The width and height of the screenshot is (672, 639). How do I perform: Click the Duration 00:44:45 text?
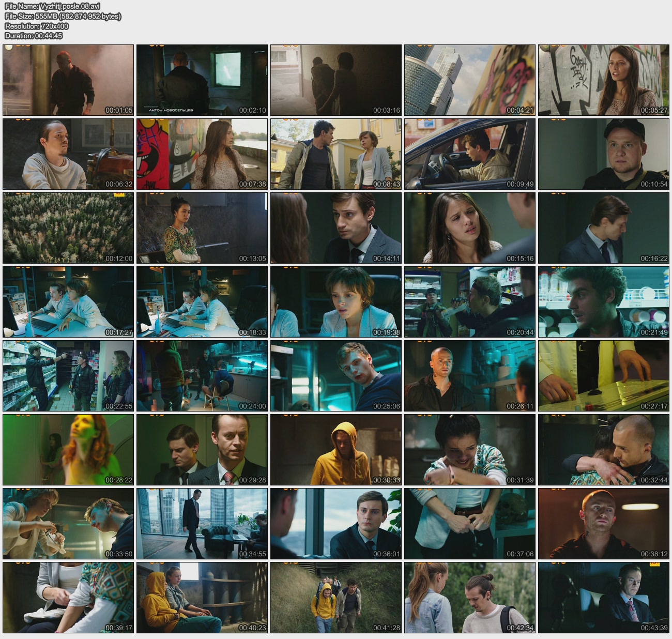(34, 36)
